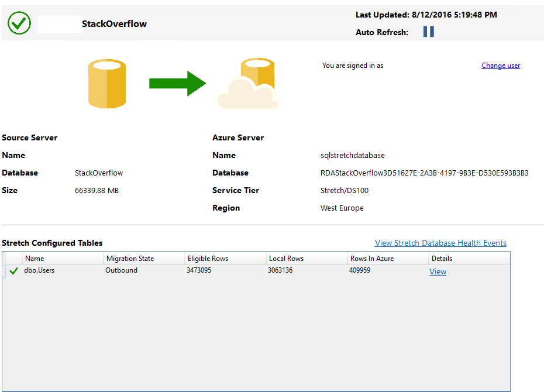Sort by the Name column header

click(x=63, y=259)
